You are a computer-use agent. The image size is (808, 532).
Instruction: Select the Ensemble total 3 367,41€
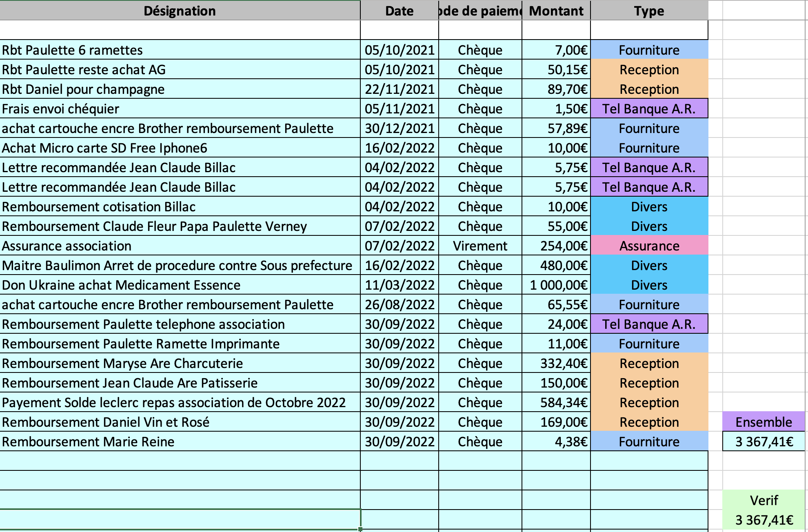[764, 441]
